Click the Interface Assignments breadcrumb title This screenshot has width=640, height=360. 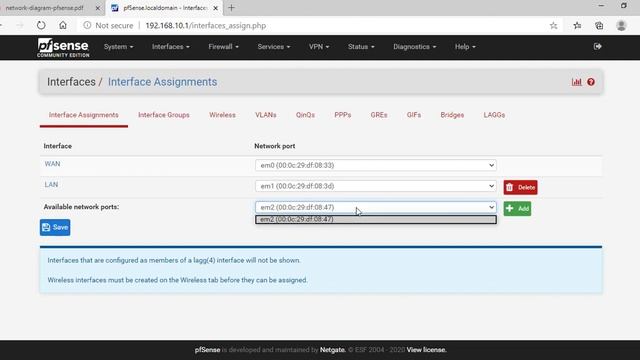tap(162, 82)
